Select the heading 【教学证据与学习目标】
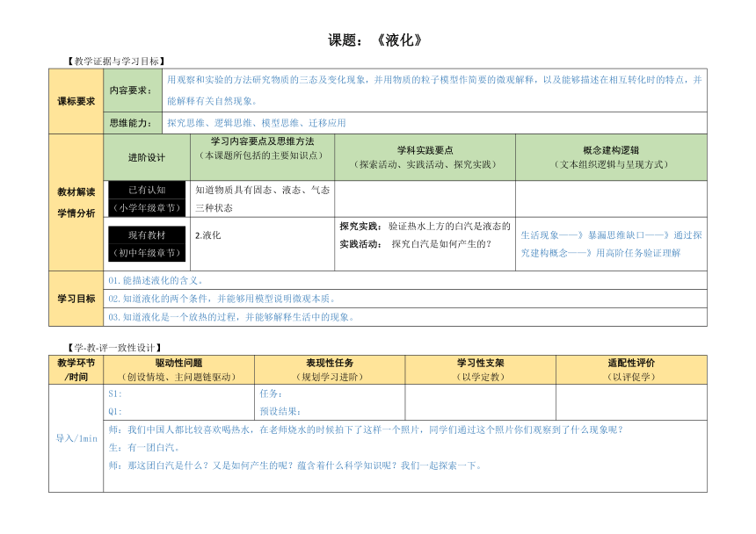Viewport: 756px width, 534px height. [116, 61]
